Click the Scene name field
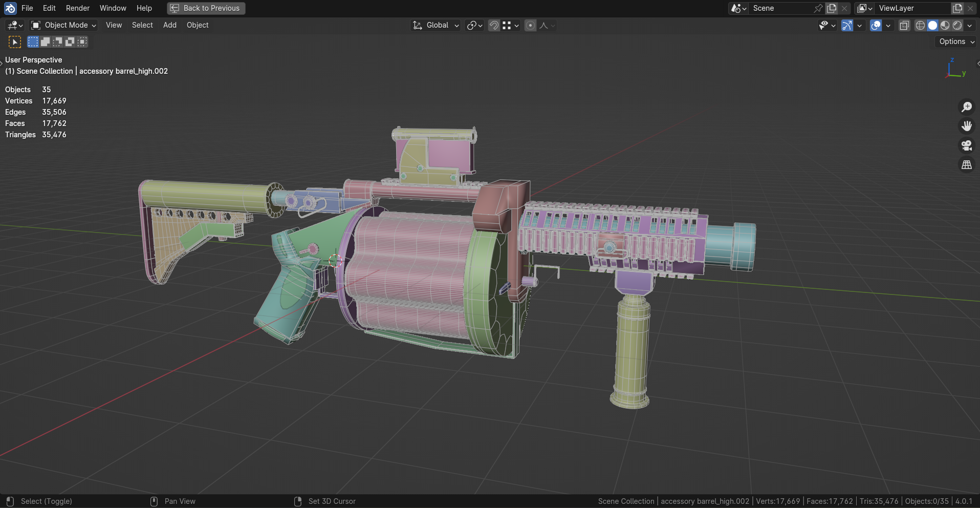 (x=780, y=8)
